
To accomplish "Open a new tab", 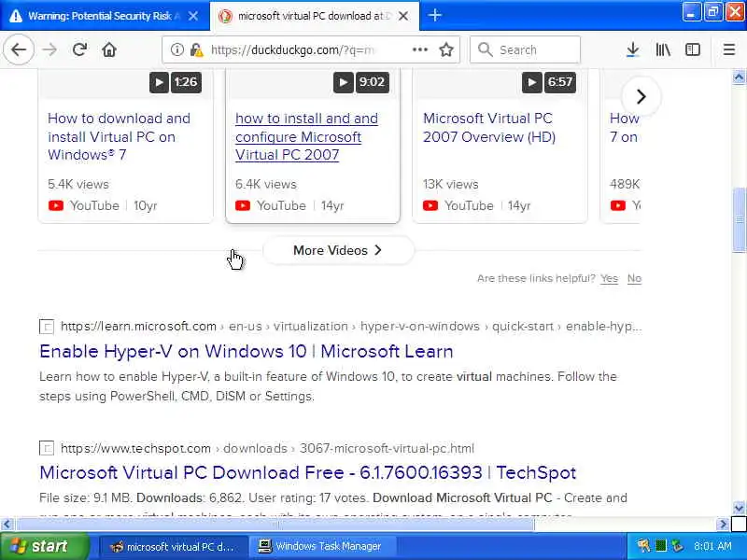I will click(x=434, y=16).
